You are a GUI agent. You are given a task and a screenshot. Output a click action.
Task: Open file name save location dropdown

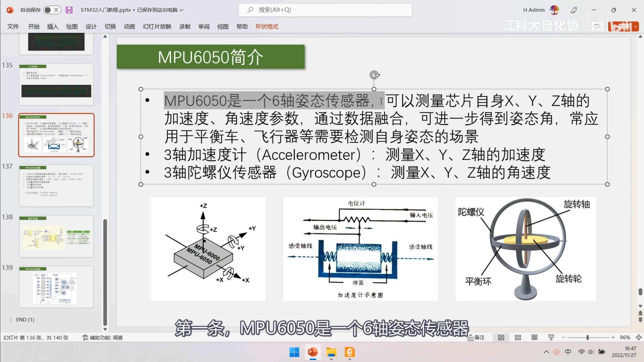point(182,10)
